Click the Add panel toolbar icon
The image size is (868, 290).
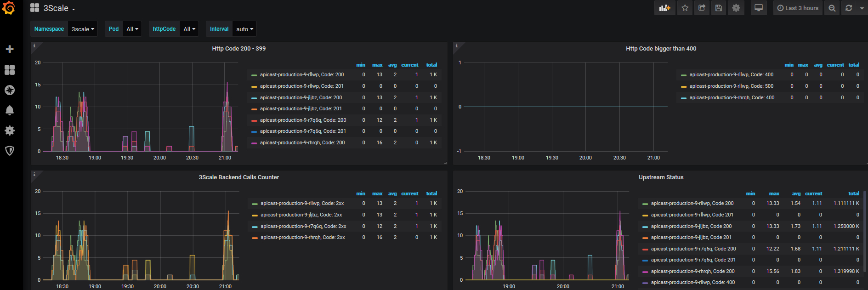[x=664, y=8]
